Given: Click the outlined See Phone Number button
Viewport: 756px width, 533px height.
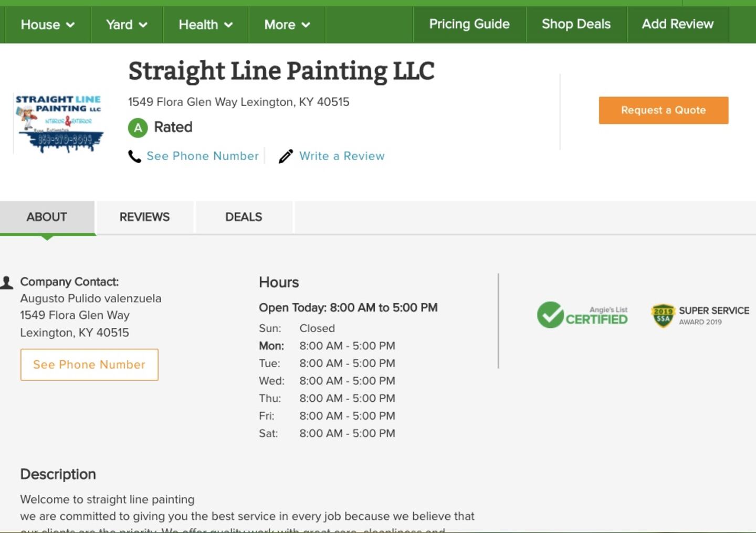Looking at the screenshot, I should tap(89, 365).
